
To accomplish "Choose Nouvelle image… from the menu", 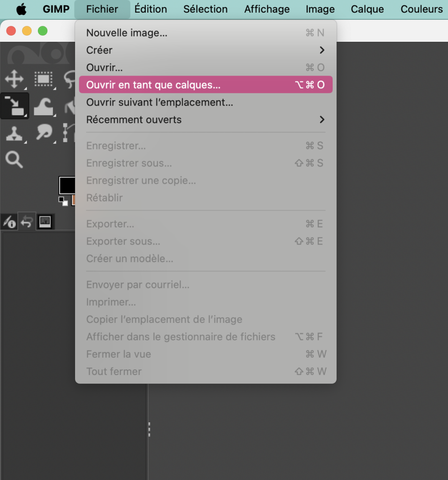I will click(127, 33).
